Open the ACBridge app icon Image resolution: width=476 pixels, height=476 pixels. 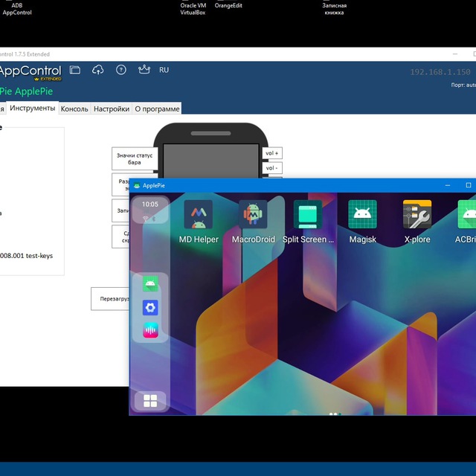click(x=467, y=215)
